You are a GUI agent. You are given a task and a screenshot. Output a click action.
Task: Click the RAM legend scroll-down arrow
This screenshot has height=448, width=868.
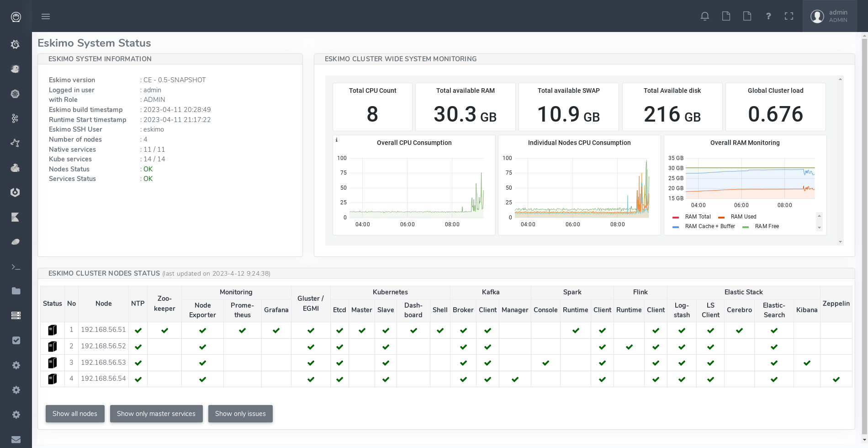(x=819, y=228)
